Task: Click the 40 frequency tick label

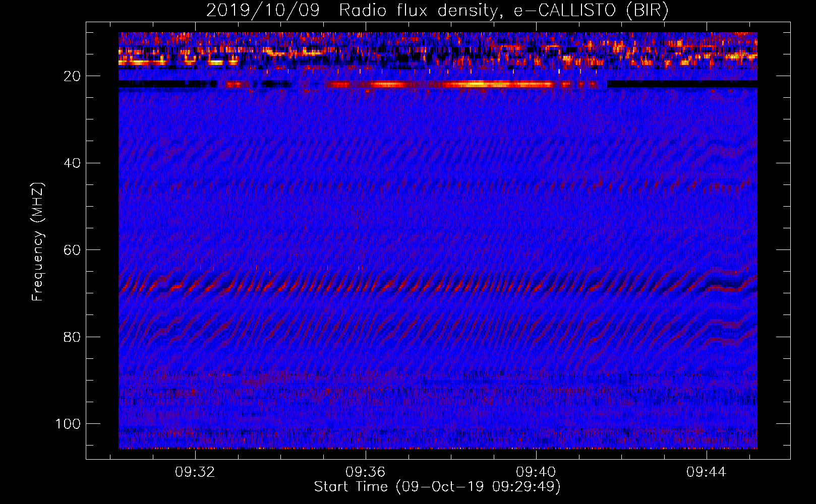Action: [x=72, y=163]
